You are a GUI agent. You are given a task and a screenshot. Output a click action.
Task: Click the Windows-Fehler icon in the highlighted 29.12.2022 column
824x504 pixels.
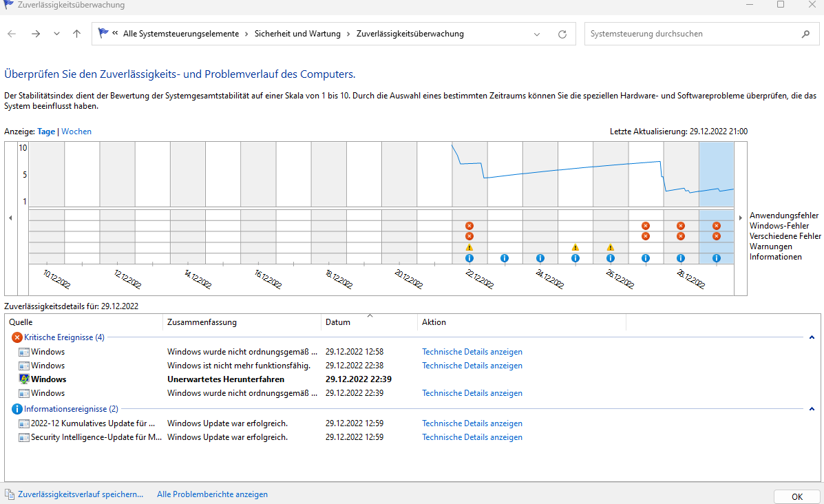click(x=717, y=226)
